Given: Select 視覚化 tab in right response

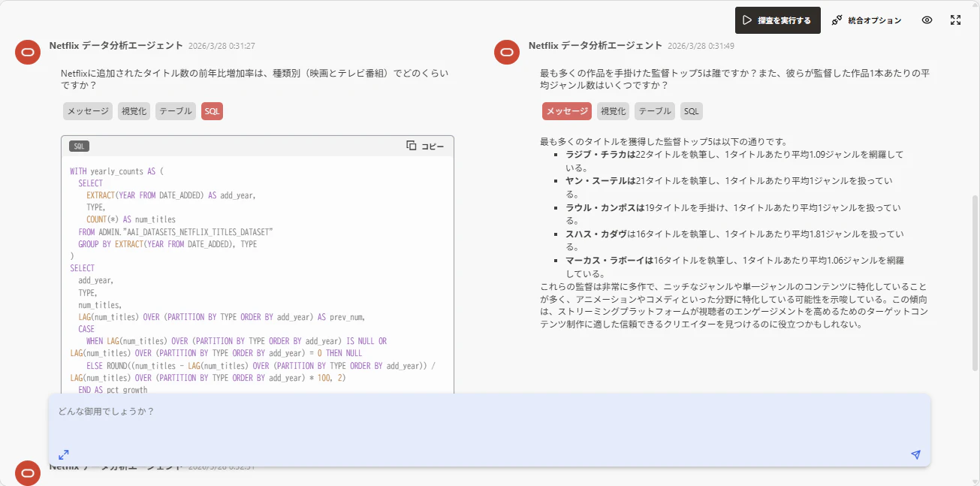Looking at the screenshot, I should (x=613, y=111).
